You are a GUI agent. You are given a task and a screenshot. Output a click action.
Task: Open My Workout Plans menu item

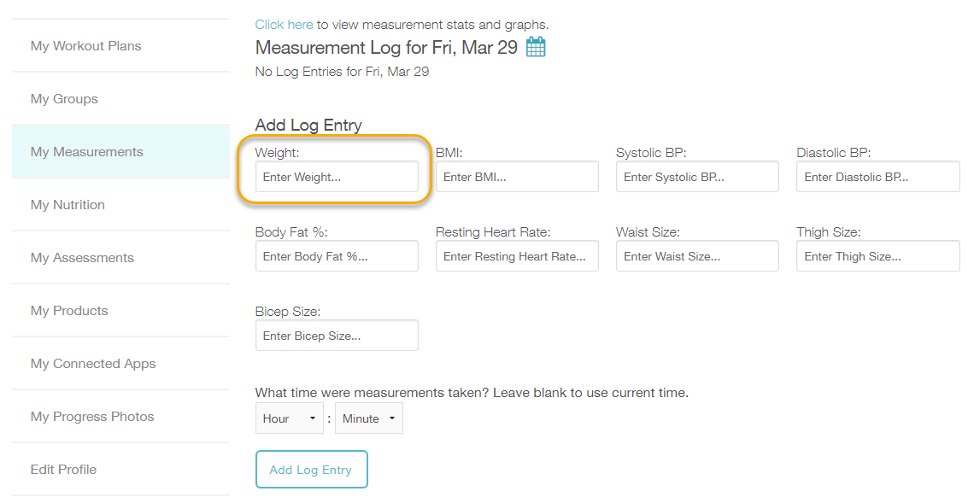(86, 46)
